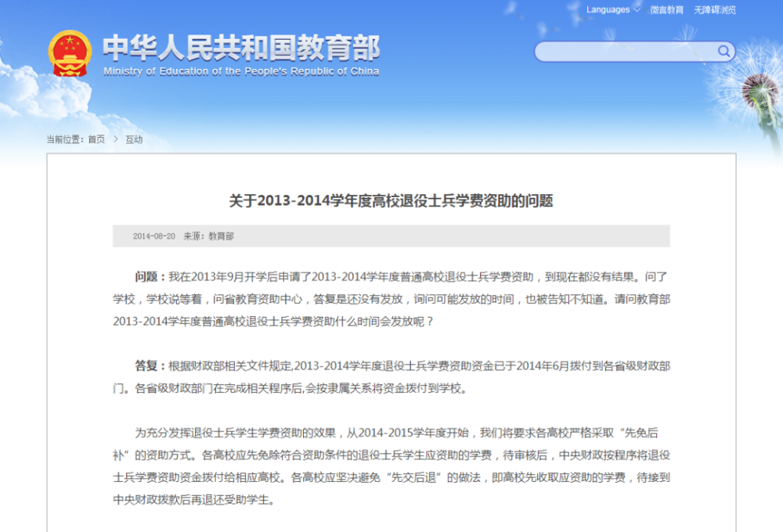This screenshot has width=783, height=532.
Task: Go to 互动 in the breadcrumb
Action: coord(134,139)
